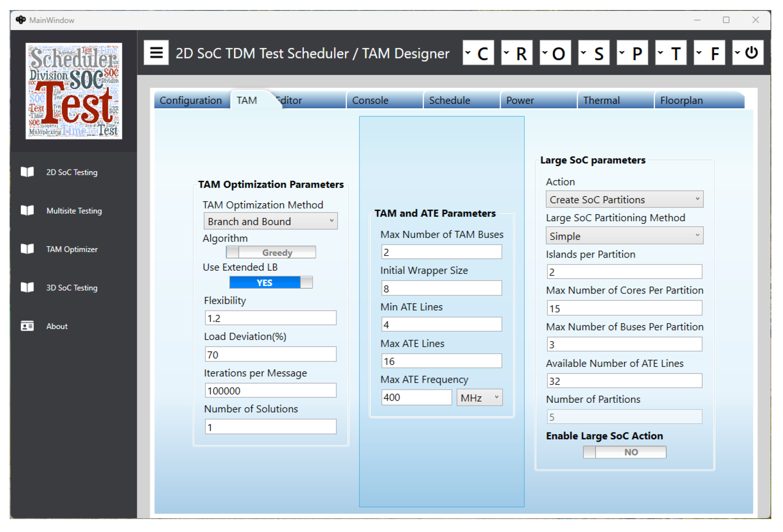Click the book icon beside Multisite Testing
This screenshot has height=532, width=783.
[x=27, y=210]
